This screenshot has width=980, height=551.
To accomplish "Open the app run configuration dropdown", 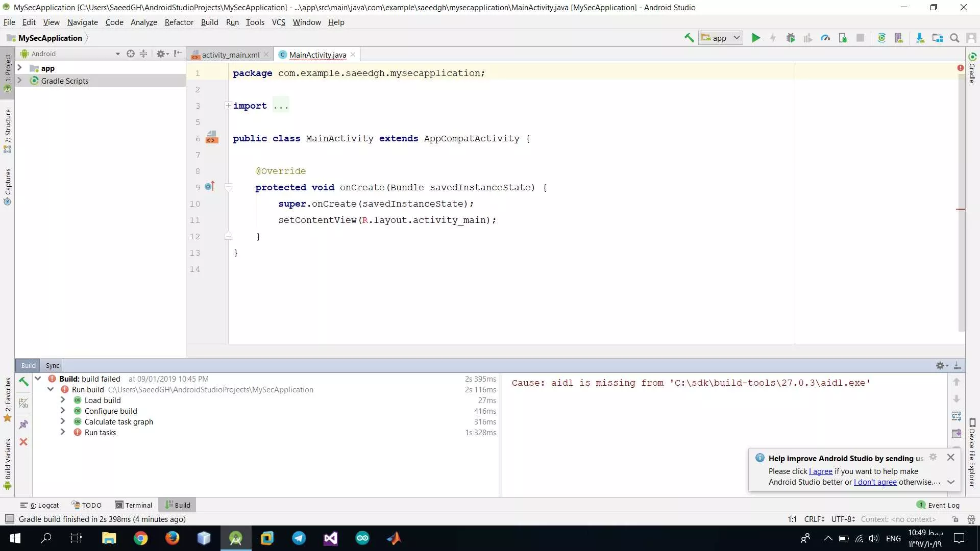I will pos(721,38).
